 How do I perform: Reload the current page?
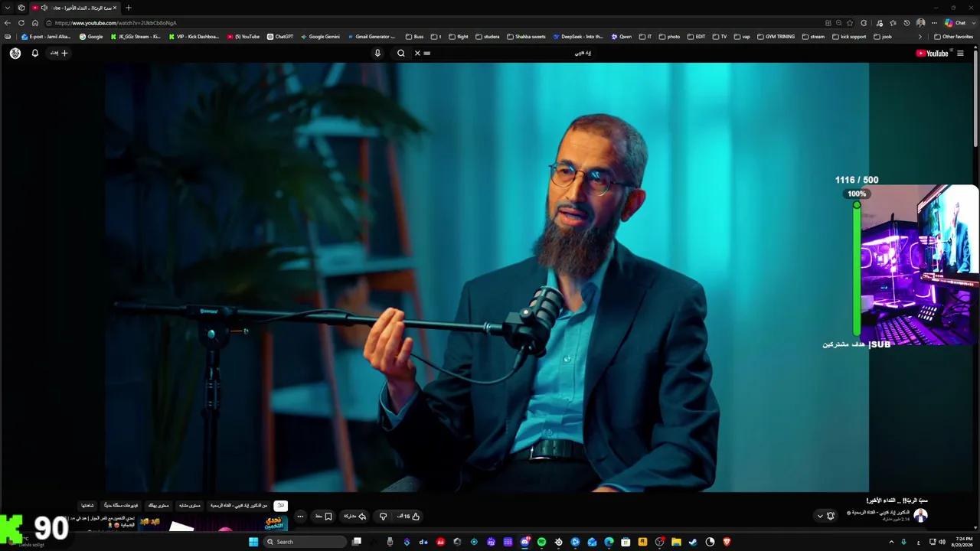point(21,23)
